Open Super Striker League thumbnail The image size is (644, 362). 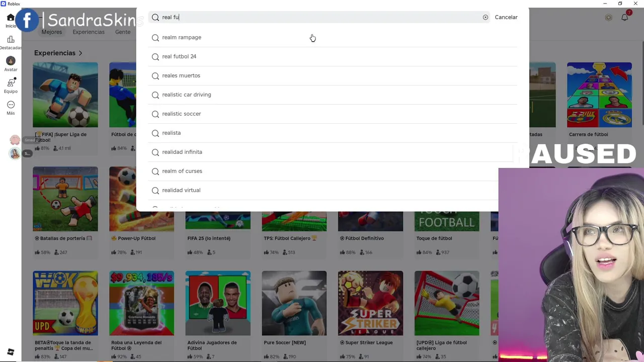click(x=370, y=303)
